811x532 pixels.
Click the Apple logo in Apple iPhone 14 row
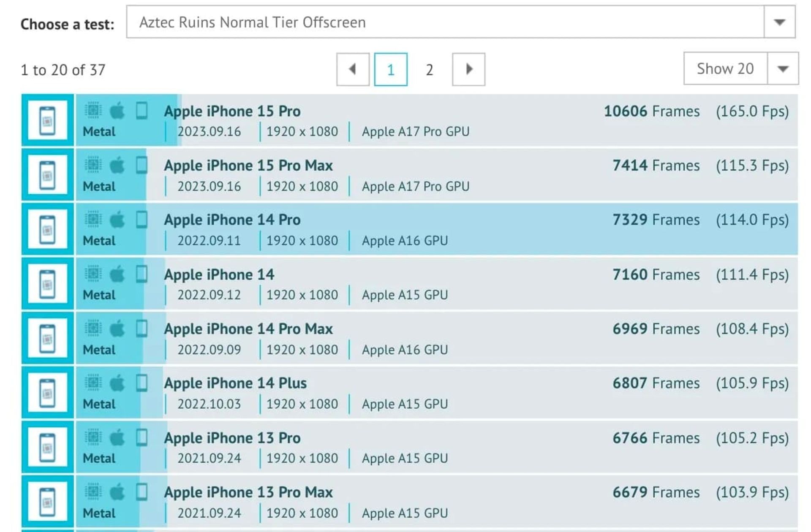pos(117,274)
